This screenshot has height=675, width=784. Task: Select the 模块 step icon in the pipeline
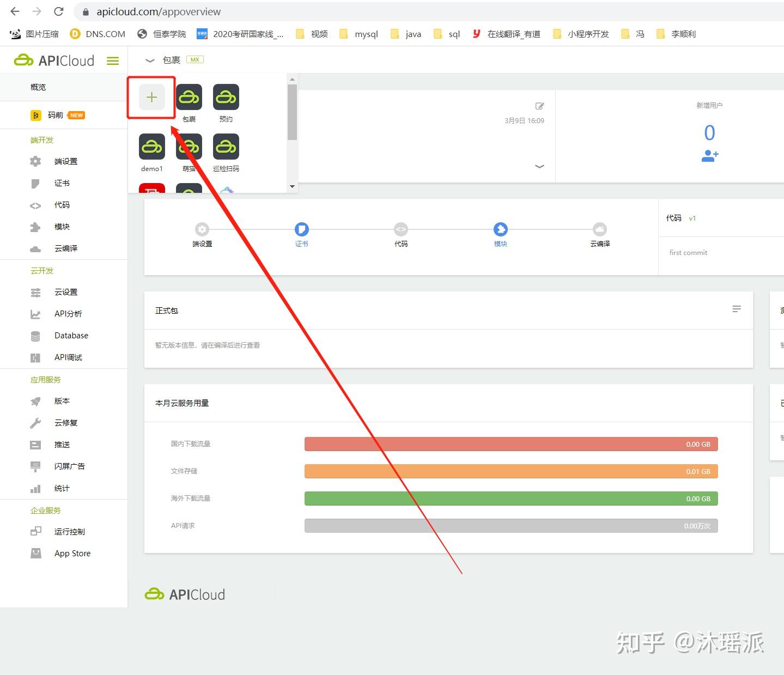[500, 229]
